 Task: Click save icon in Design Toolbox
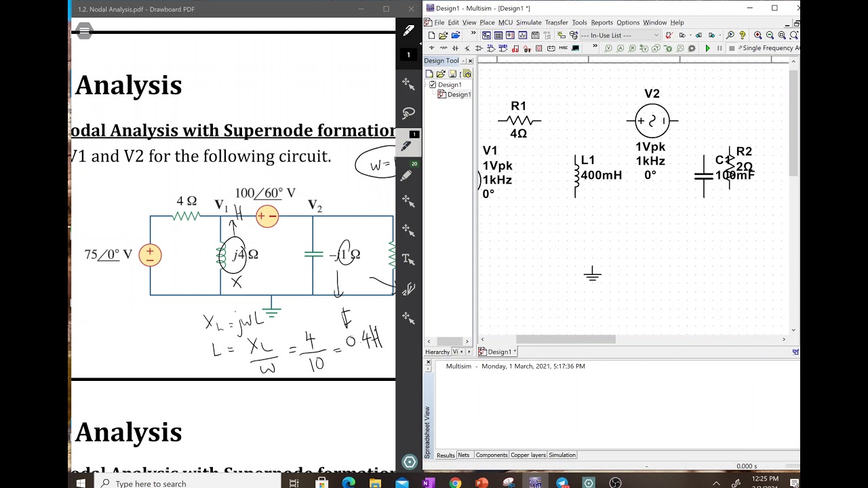(x=452, y=73)
